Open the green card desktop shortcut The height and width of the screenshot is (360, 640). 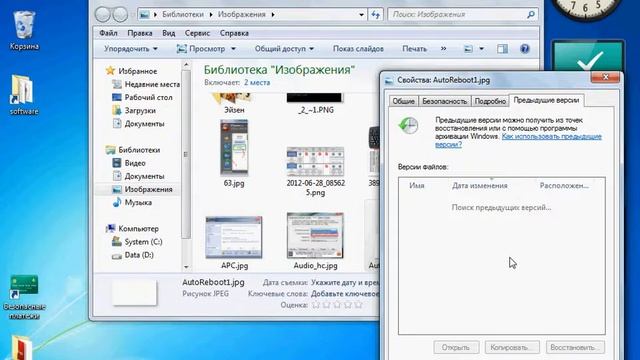[x=24, y=297]
